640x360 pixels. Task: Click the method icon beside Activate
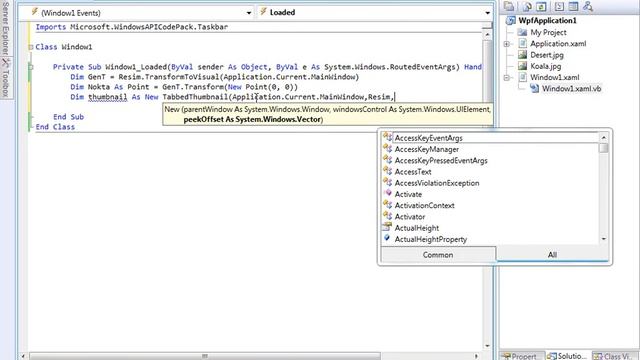click(x=388, y=193)
